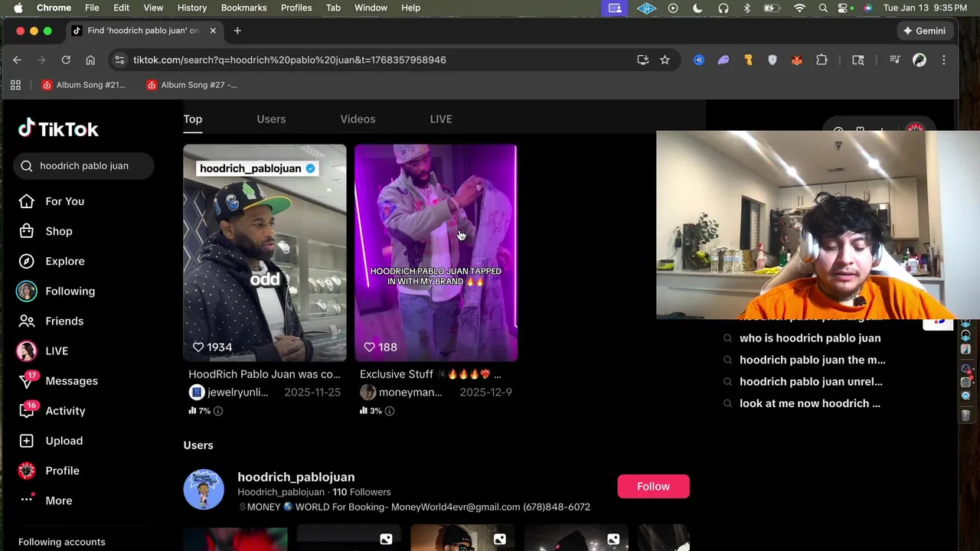Switch to the Top results tab
This screenshot has width=980, height=551.
pos(192,119)
